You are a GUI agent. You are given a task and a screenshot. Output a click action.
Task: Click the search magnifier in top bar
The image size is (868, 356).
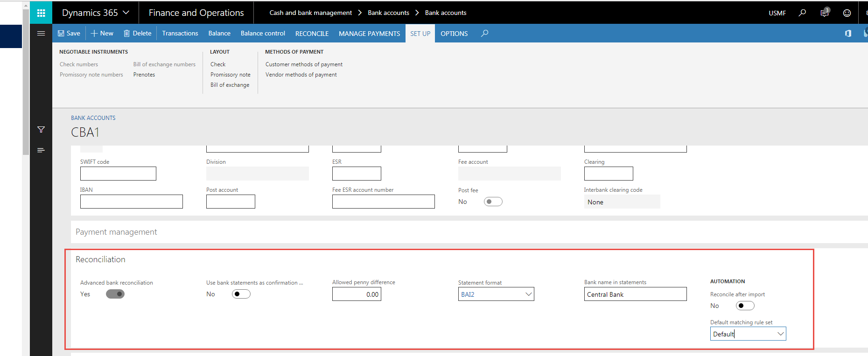[802, 13]
